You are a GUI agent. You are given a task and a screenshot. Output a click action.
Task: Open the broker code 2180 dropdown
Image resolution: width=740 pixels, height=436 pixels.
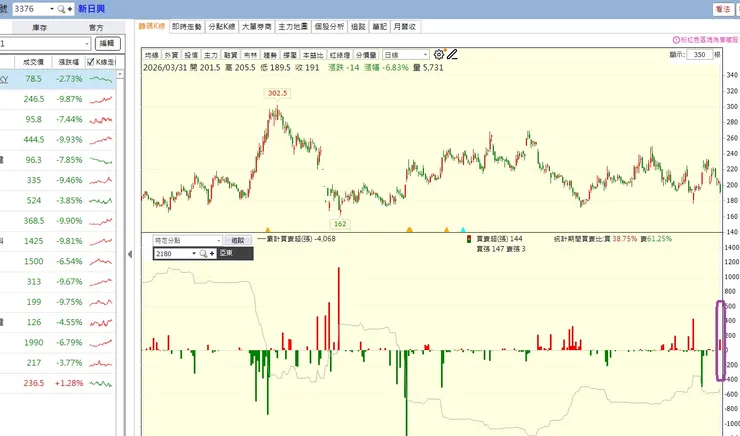coord(193,254)
